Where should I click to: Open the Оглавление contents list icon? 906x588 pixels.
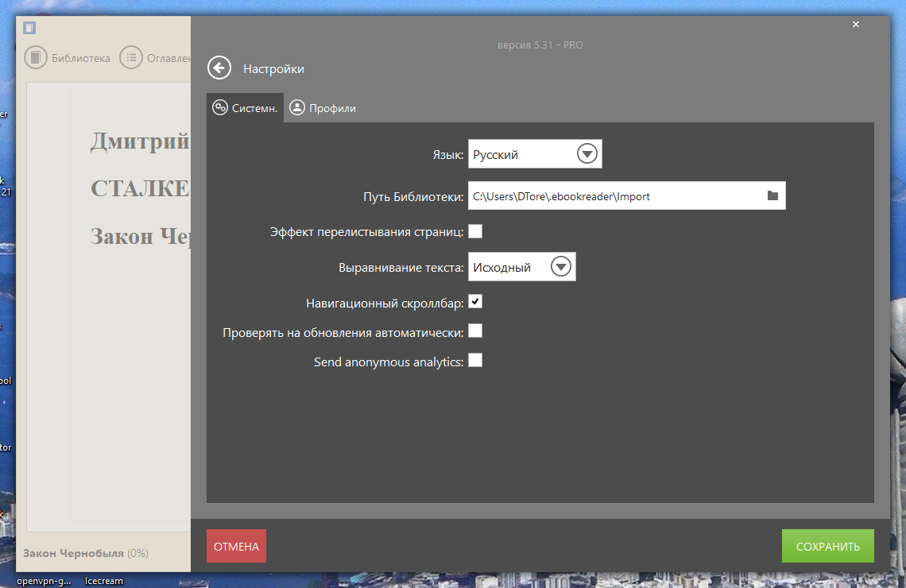coord(131,58)
